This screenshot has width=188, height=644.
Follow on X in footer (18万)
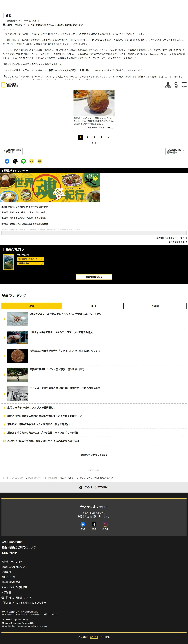pyautogui.click(x=94, y=524)
